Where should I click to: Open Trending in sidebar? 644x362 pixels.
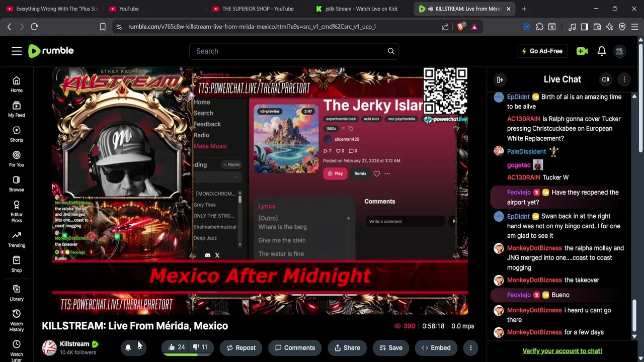point(17,239)
